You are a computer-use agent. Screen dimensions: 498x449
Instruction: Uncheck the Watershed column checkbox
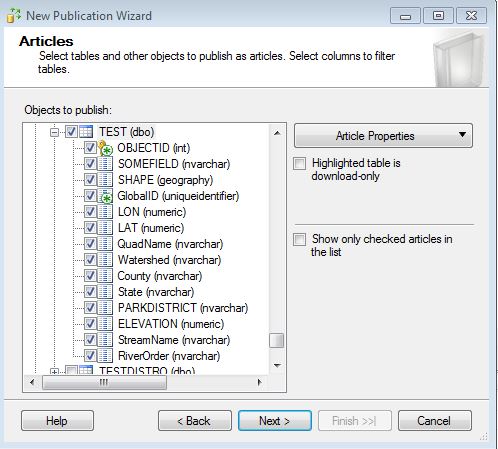pos(90,259)
